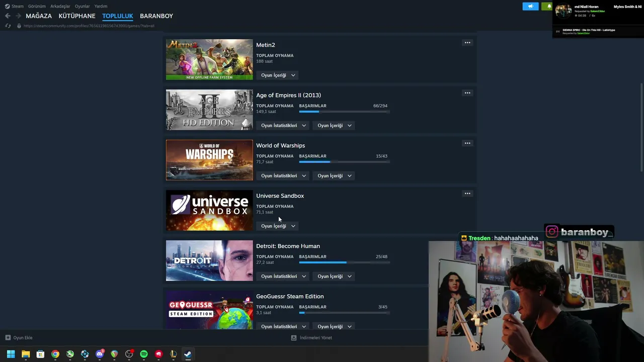The image size is (644, 362).
Task: Click the Metin2 game thumbnail
Action: coord(209,60)
